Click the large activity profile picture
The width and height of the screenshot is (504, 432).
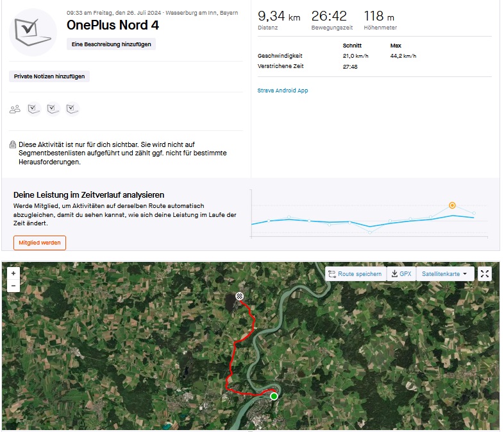[x=33, y=32]
